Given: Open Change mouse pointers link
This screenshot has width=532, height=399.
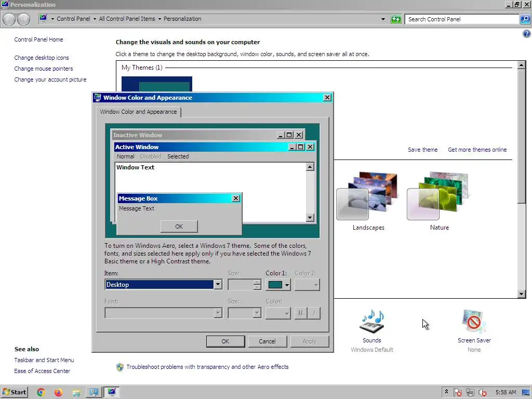Looking at the screenshot, I should click(44, 69).
